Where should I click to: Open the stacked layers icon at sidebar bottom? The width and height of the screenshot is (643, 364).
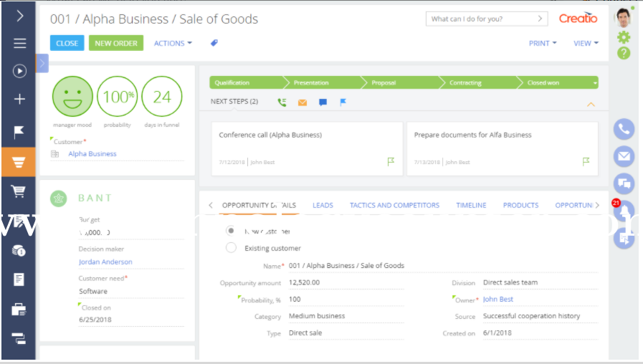pyautogui.click(x=19, y=339)
